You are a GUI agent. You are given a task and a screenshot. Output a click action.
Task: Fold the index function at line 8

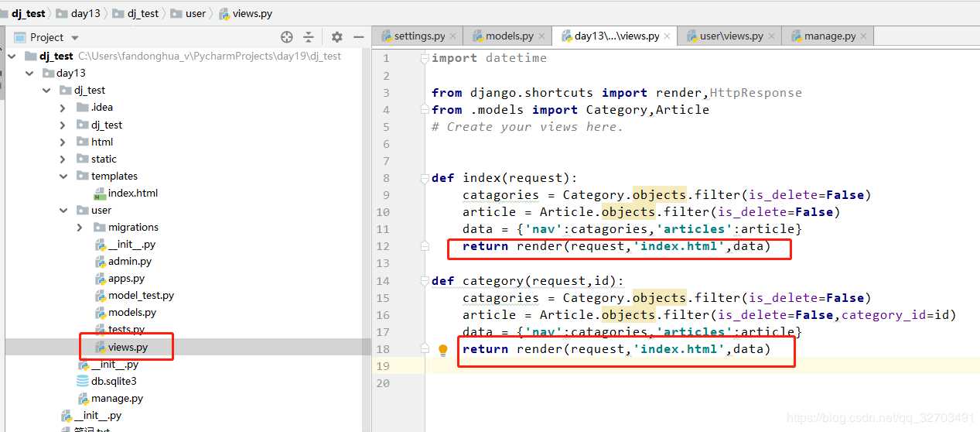[x=424, y=178]
